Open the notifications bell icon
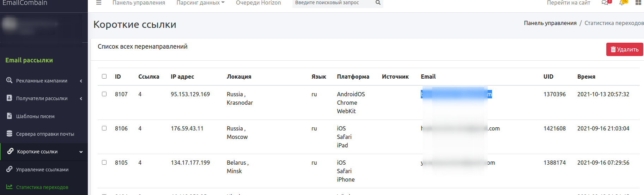Viewport: 644px width, 195px height. coord(622,3)
